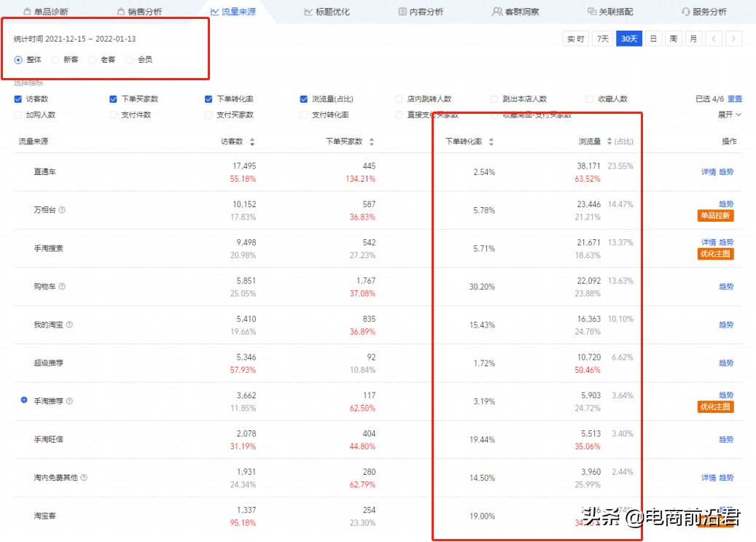Screen dimensions: 756x542
Task: Switch to the 销售分析 tab
Action: pos(140,12)
